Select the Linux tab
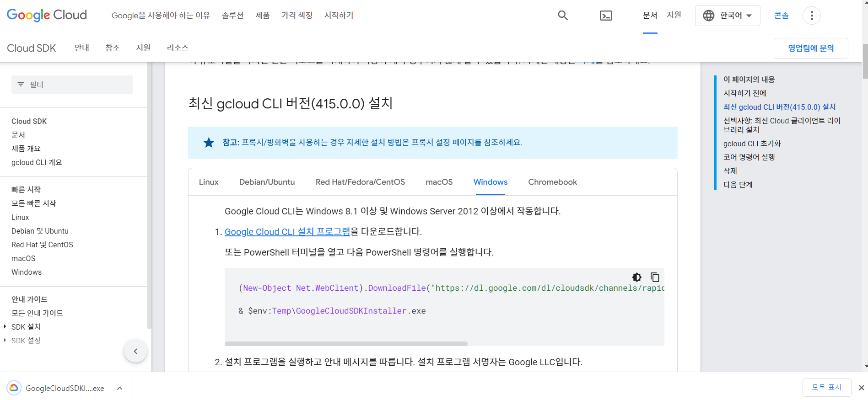 click(209, 182)
